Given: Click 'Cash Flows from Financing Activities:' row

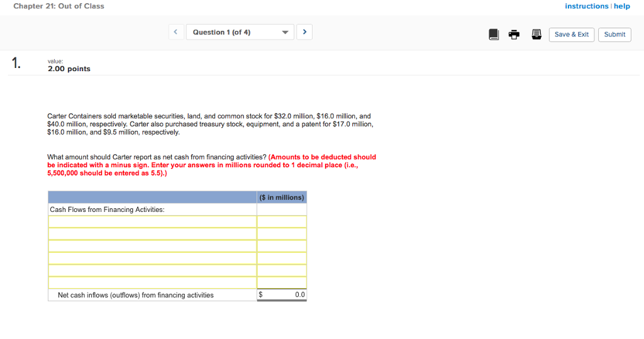Looking at the screenshot, I should (152, 209).
